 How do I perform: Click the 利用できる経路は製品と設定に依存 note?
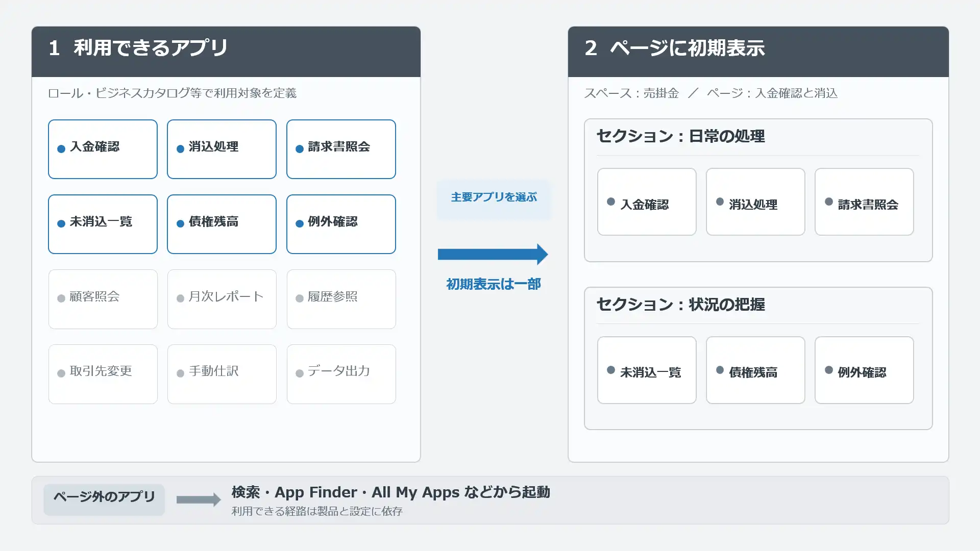(x=317, y=511)
